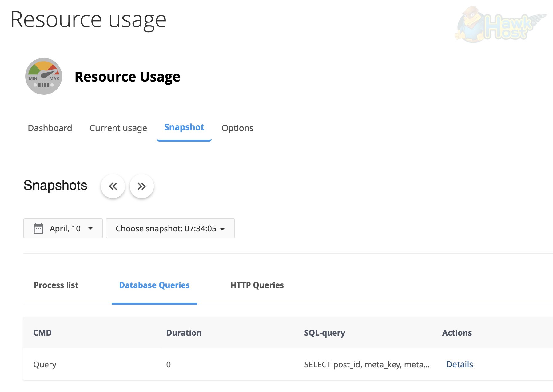Screen dimensions: 553x392
Task: Switch to the Dashboard tab
Action: pos(50,128)
